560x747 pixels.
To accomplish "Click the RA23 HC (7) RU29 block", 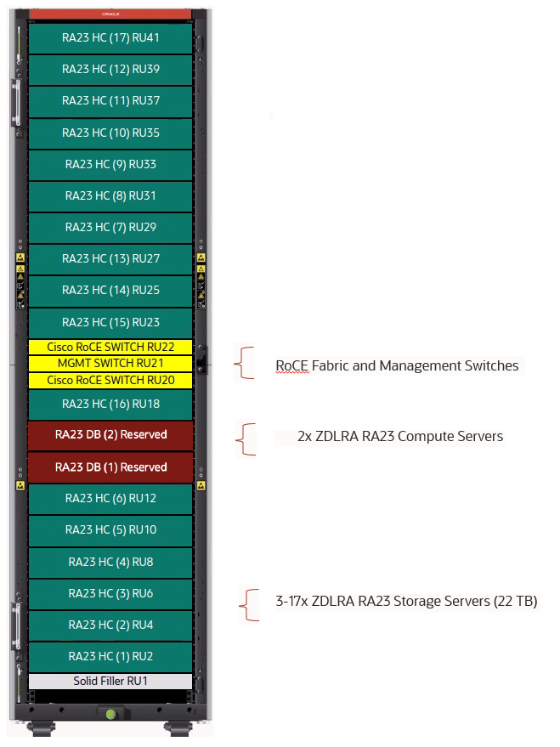I will pos(110,228).
